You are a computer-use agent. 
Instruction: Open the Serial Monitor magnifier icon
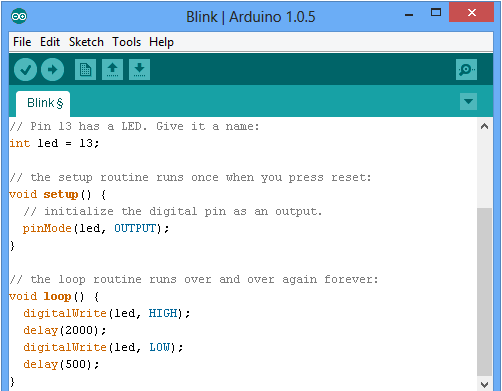(466, 70)
